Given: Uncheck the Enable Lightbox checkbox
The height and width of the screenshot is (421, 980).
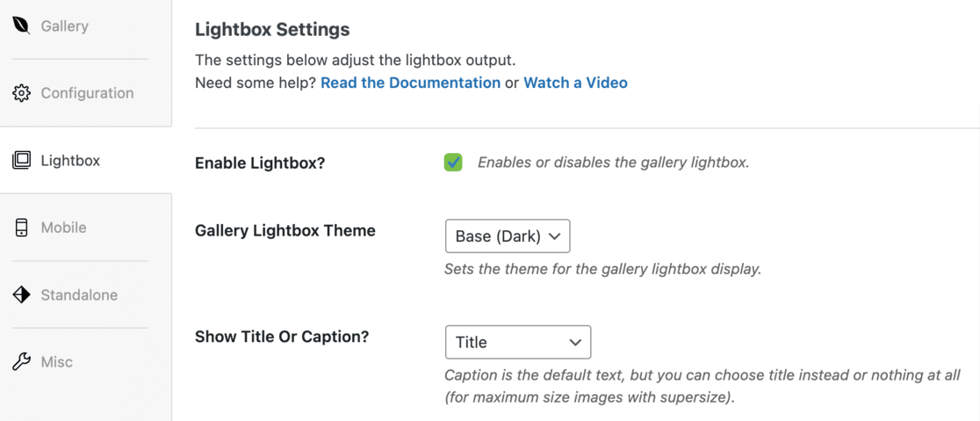Looking at the screenshot, I should coord(453,162).
